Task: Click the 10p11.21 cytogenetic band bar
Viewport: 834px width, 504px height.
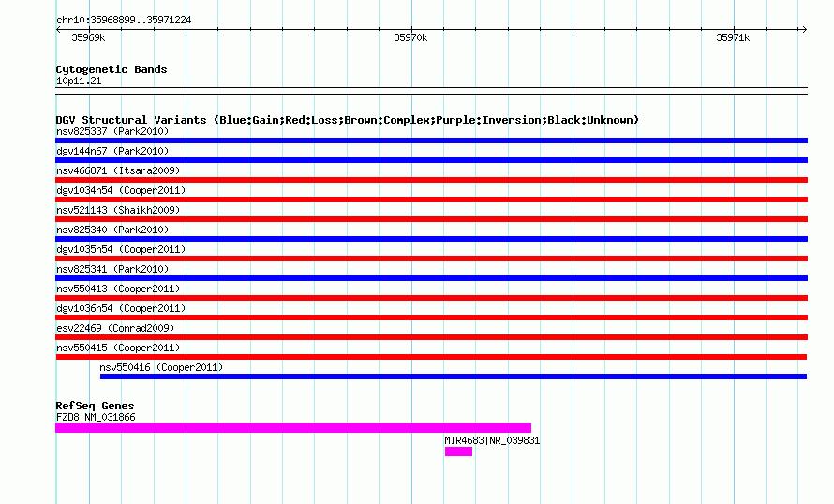Action: click(431, 91)
